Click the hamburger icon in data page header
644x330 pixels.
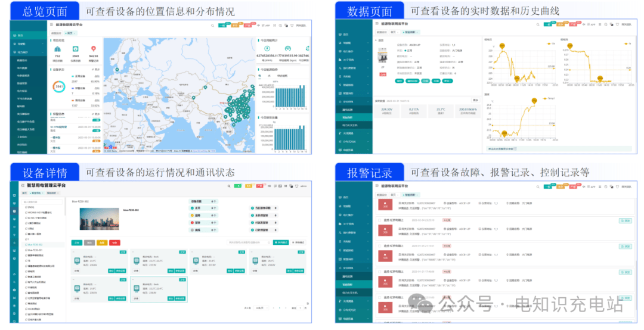(377, 24)
